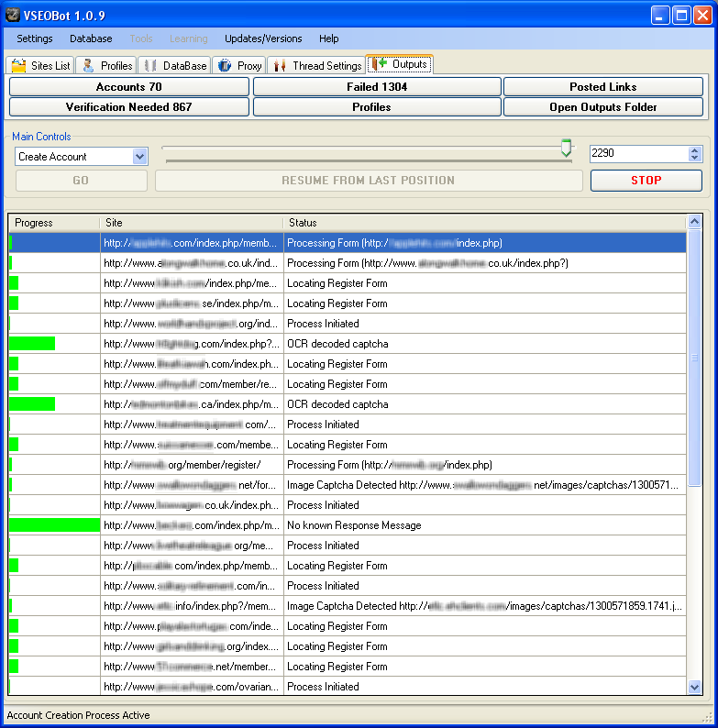Screen dimensions: 718x728
Task: Switch to the Profiles tab label
Action: tap(116, 66)
